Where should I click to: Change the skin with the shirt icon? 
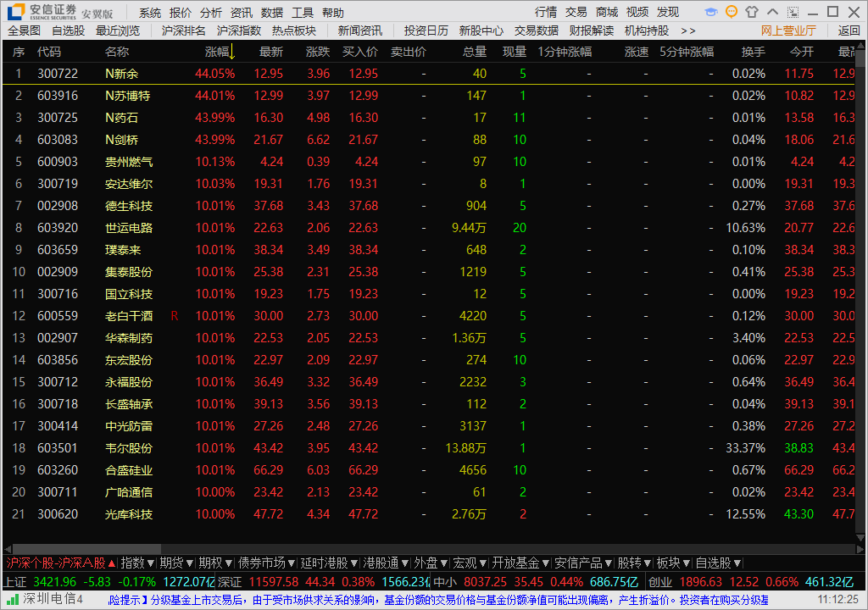(x=752, y=12)
